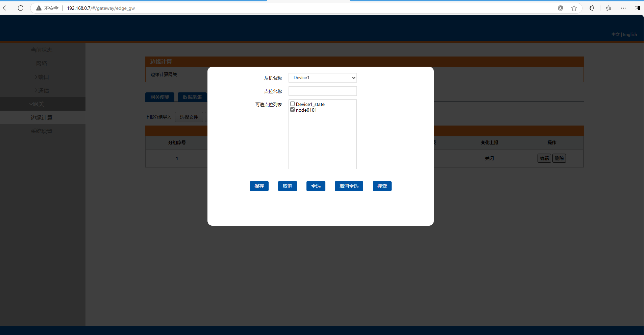Image resolution: width=644 pixels, height=335 pixels.
Task: Toggle the browser sidebar icon
Action: (x=638, y=8)
